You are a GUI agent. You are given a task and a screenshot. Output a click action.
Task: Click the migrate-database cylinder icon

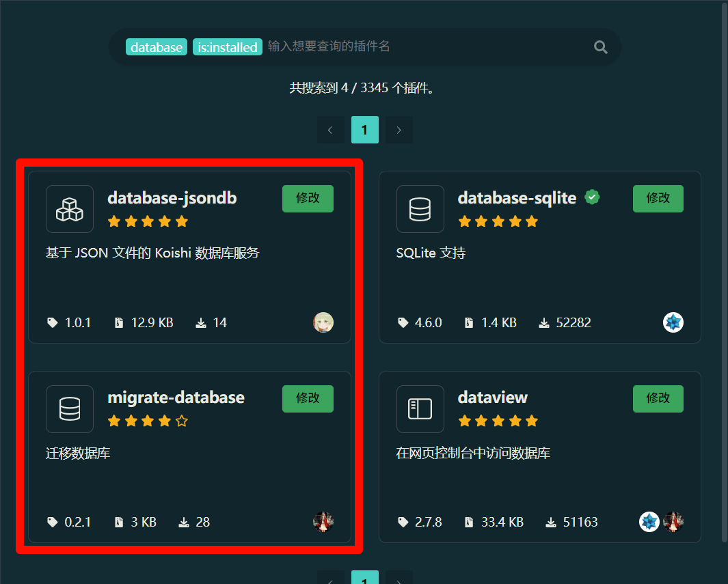[x=70, y=409]
